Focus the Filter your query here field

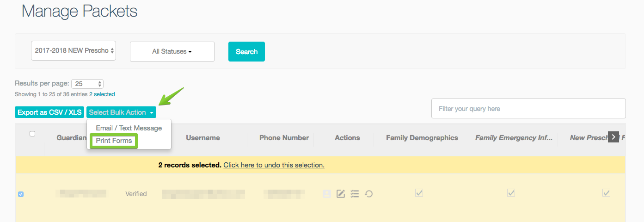click(528, 109)
